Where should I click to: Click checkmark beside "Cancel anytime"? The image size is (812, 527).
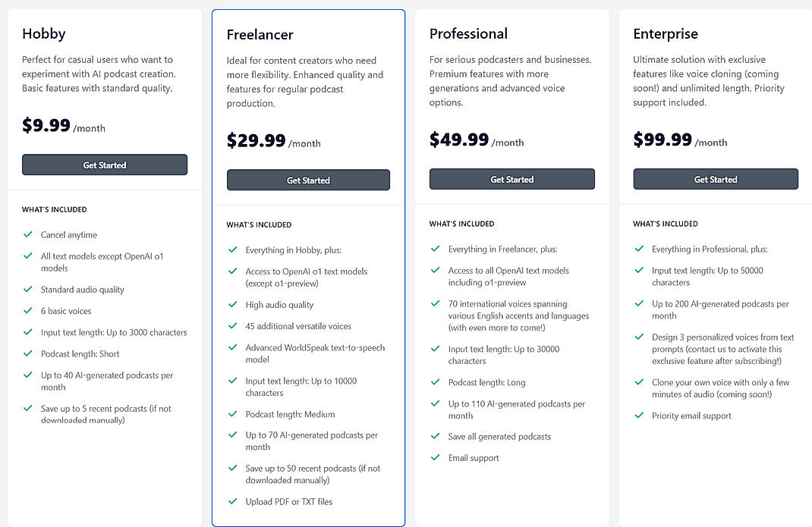[x=27, y=234]
